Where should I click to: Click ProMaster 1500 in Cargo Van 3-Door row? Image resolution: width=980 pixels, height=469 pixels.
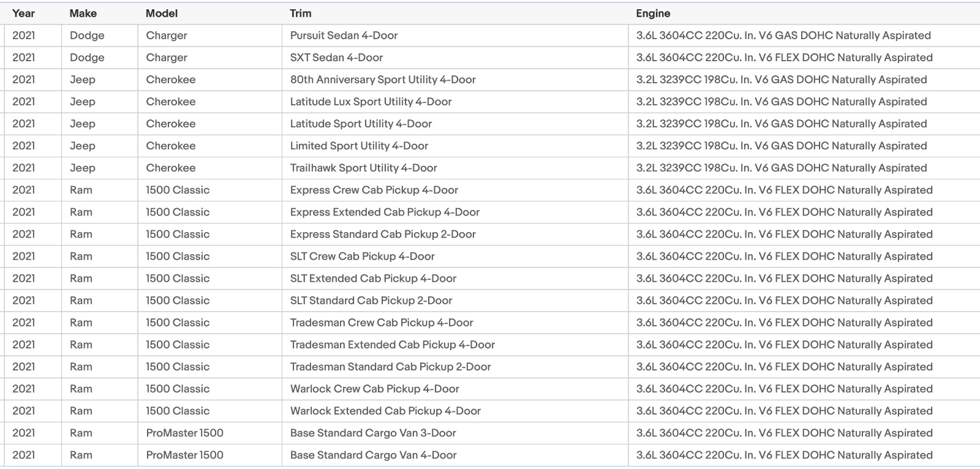tap(185, 432)
